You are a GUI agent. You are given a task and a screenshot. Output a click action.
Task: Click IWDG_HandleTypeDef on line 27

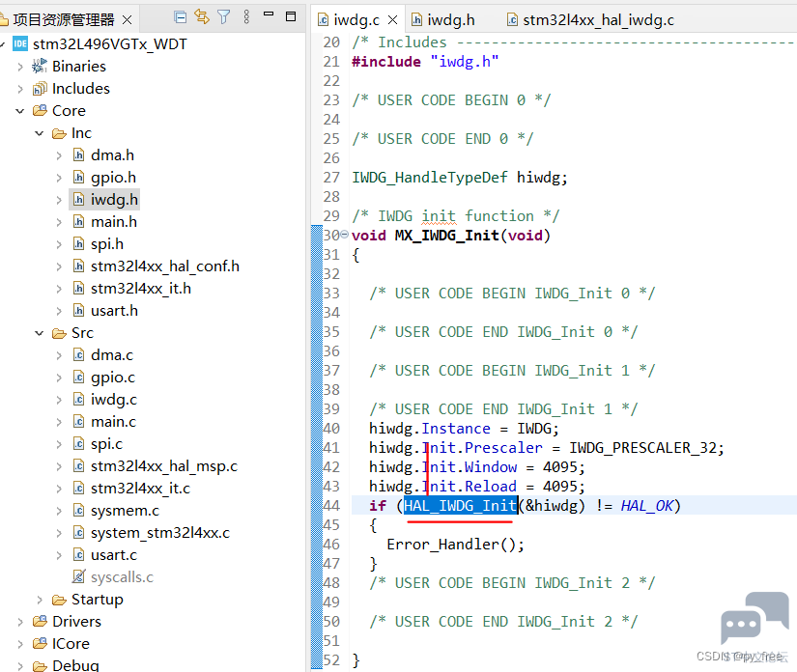pyautogui.click(x=430, y=178)
